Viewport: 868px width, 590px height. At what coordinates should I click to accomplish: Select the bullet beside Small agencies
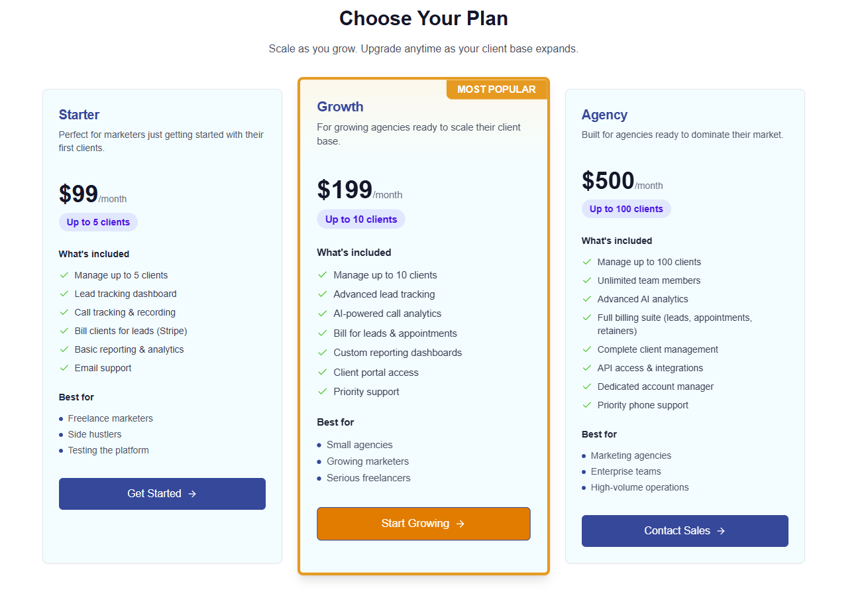point(319,445)
